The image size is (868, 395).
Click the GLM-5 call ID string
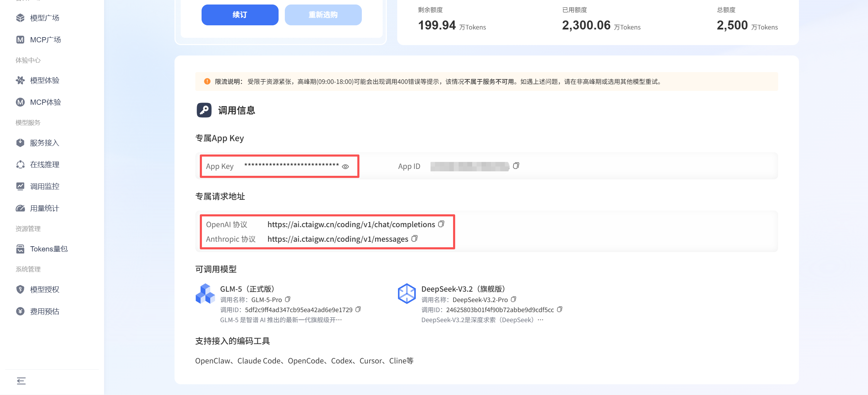pos(299,310)
